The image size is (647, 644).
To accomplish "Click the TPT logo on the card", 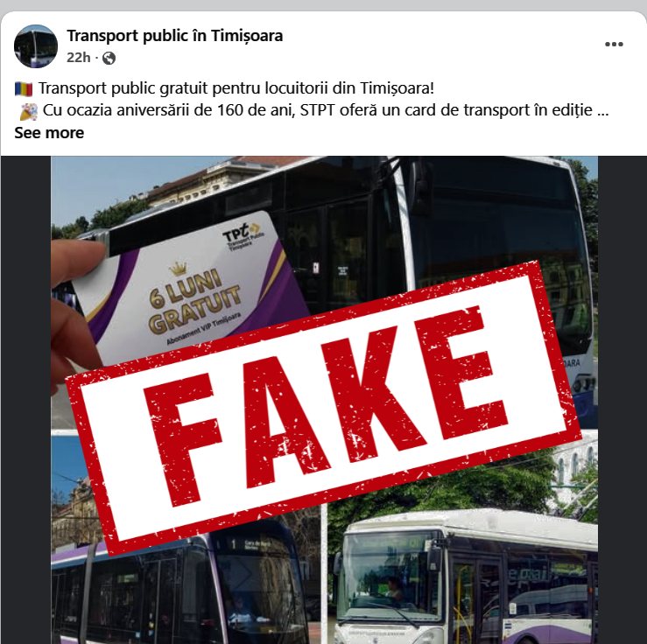I will click(x=243, y=236).
